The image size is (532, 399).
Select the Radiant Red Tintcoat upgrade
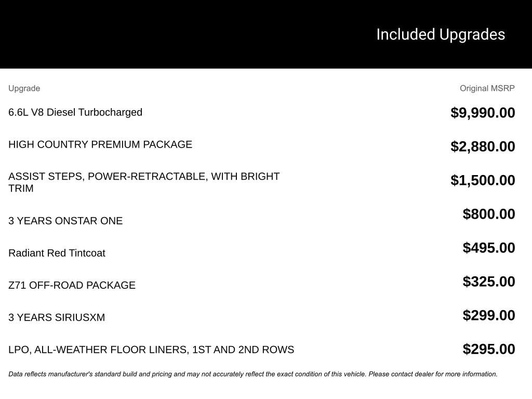coord(57,253)
